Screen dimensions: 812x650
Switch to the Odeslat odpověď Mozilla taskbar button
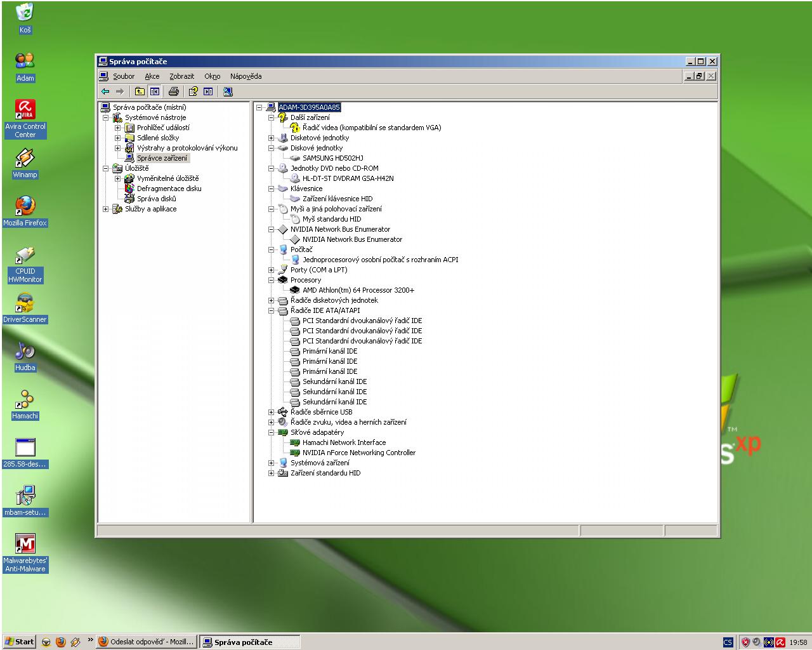(147, 642)
